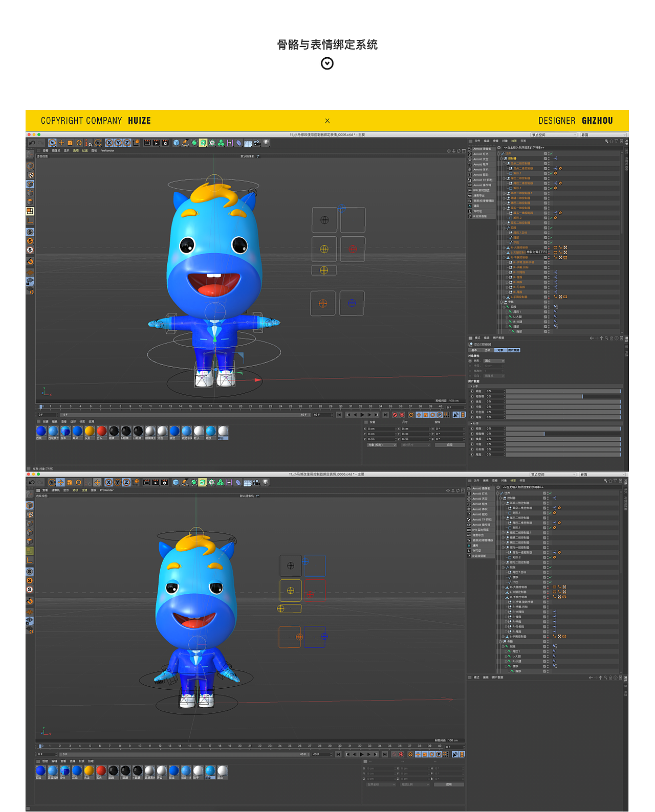655x812 pixels.
Task: Switch to Model mode in upper sidebar
Action: 30,166
